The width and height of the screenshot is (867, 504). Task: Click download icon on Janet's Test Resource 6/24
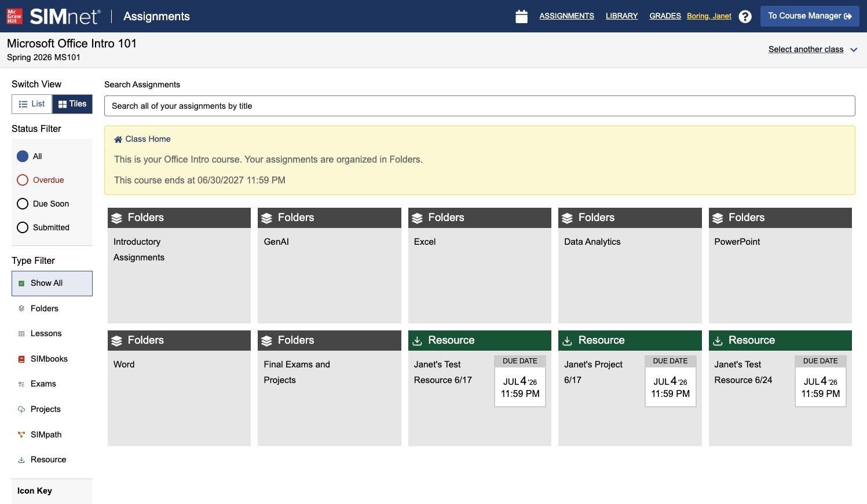pyautogui.click(x=718, y=341)
